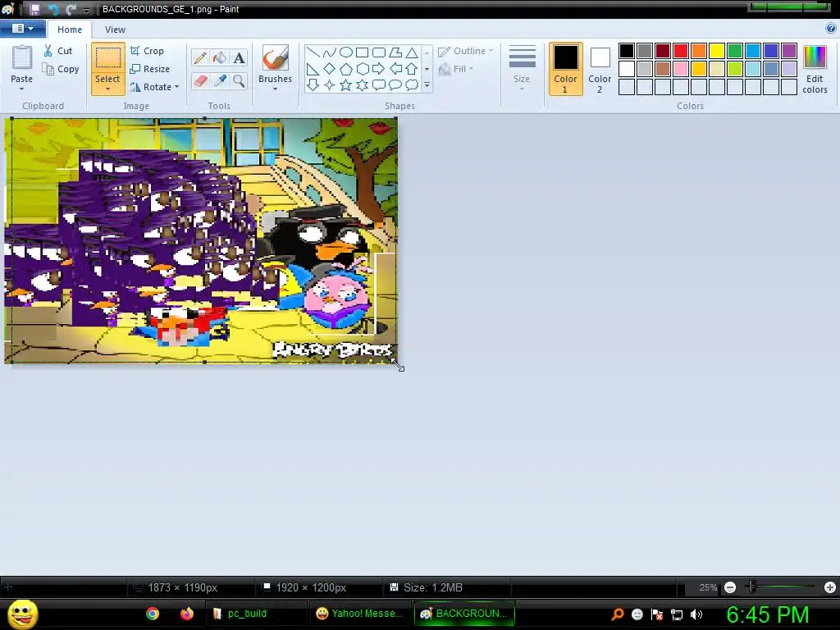Choose the Right arrow shape
840x630 pixels.
coord(379,69)
